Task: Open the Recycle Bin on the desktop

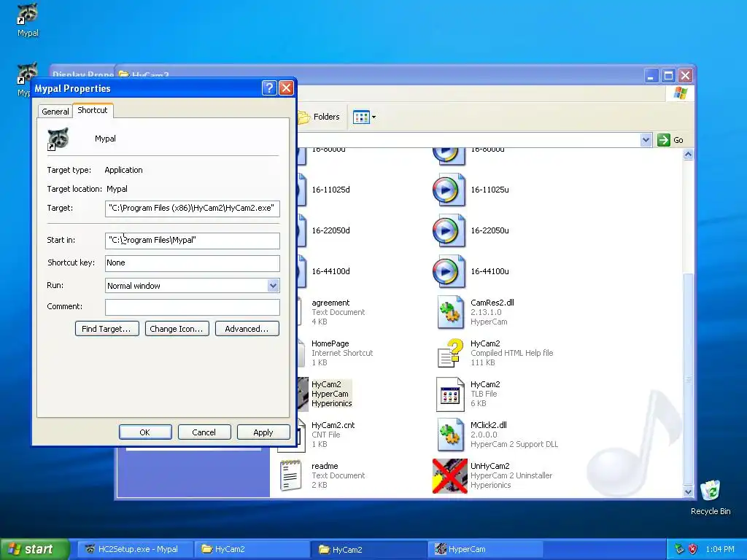Action: 710,491
